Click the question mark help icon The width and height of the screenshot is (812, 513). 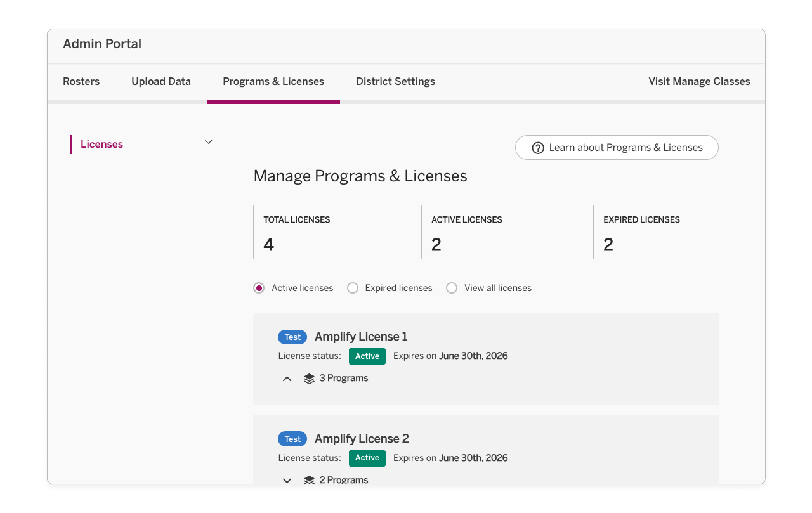(x=538, y=148)
